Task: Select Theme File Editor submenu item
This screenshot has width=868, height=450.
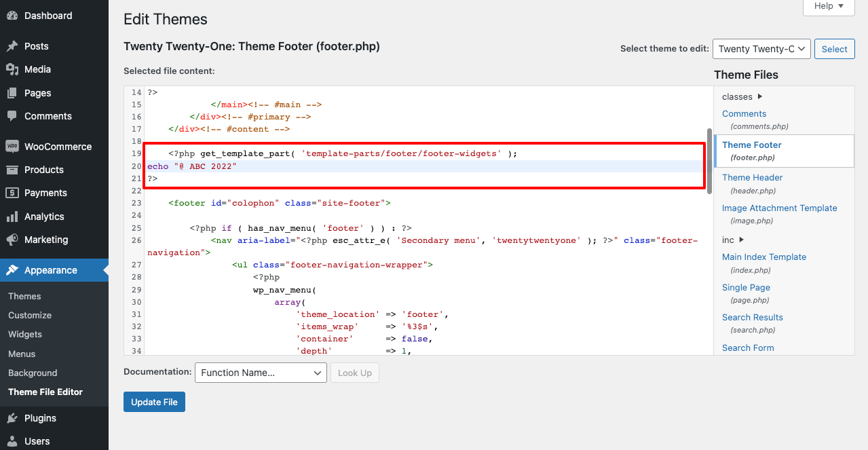Action: coord(45,392)
